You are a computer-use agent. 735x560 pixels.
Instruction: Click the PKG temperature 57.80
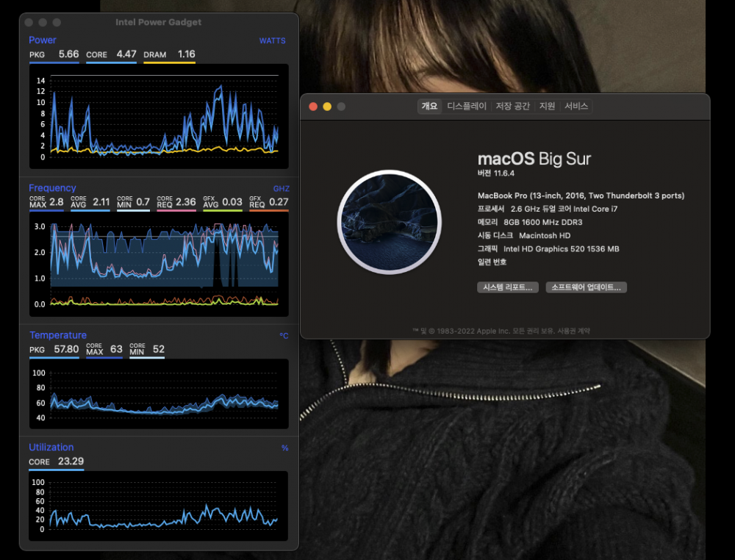pos(66,349)
